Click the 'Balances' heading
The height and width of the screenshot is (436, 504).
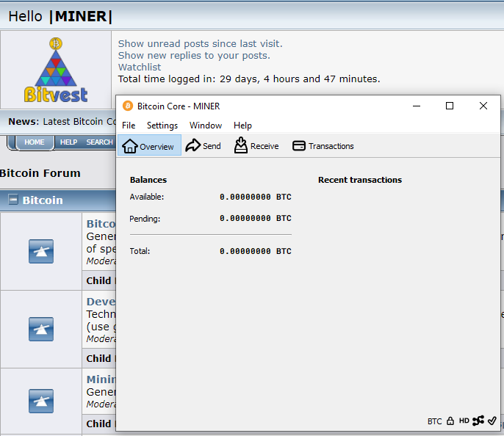pos(148,180)
